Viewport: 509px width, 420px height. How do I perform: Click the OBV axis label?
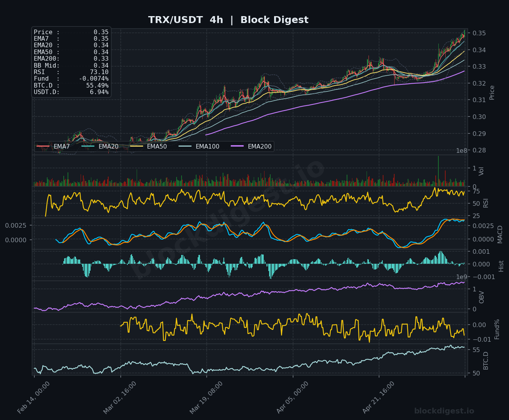[x=481, y=297]
